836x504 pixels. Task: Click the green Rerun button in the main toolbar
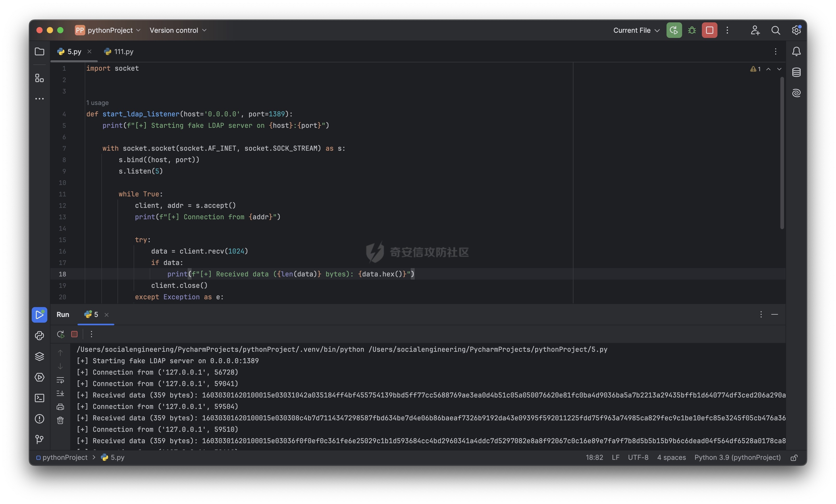coord(674,30)
